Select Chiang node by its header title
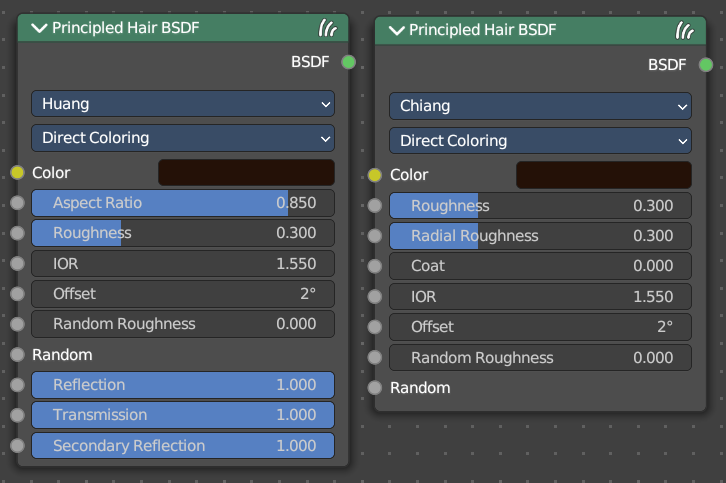726x483 pixels. 482,30
